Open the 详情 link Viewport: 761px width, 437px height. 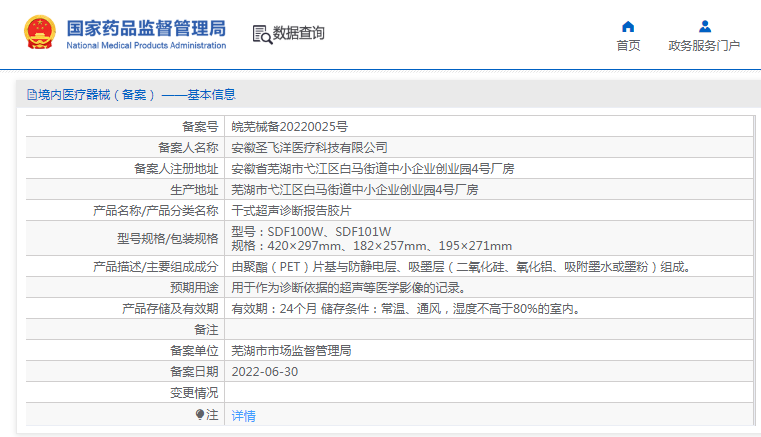pyautogui.click(x=244, y=416)
